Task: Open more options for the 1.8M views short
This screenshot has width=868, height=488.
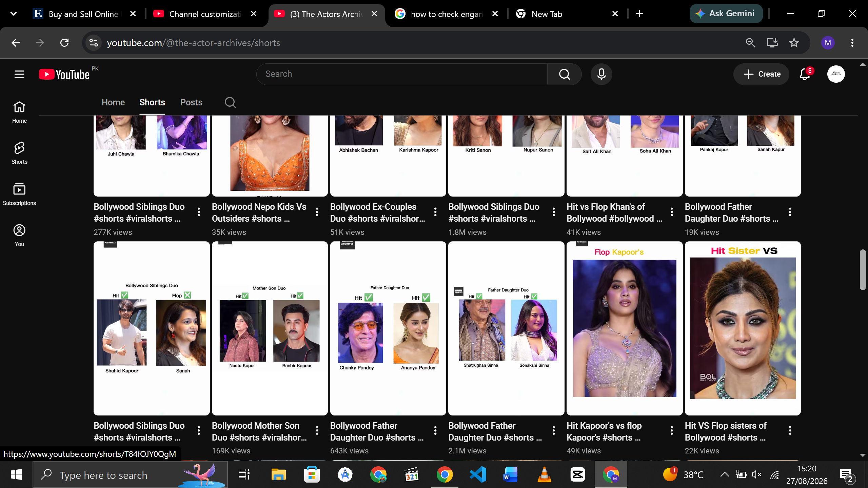Action: (554, 212)
